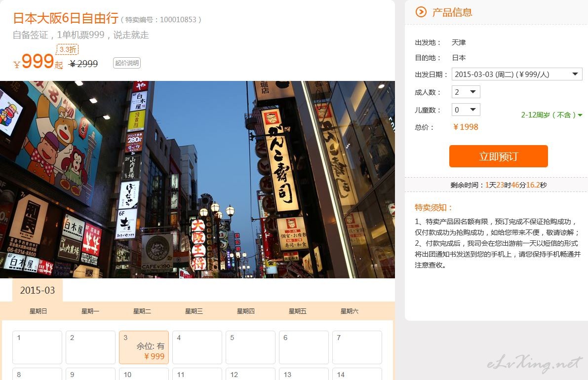588x380 pixels.
Task: Click the 3.3折 discount badge
Action: coord(68,49)
